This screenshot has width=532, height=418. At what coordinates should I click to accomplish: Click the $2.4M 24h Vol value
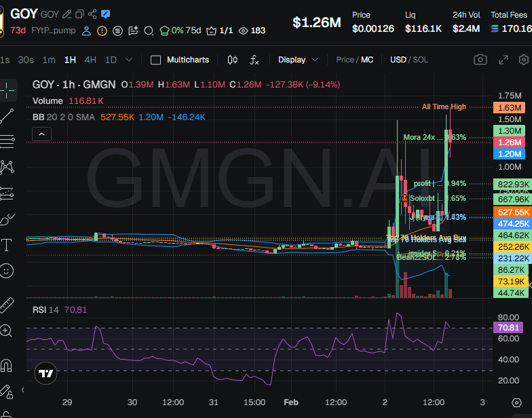coord(465,28)
